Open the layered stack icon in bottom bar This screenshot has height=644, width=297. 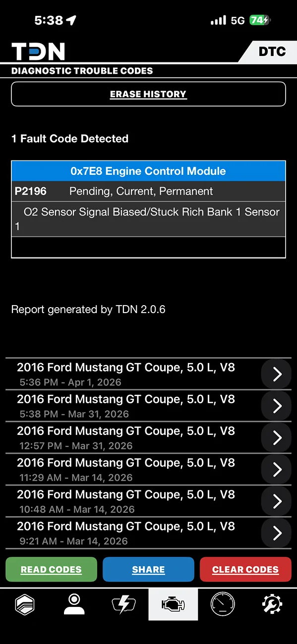point(25,604)
